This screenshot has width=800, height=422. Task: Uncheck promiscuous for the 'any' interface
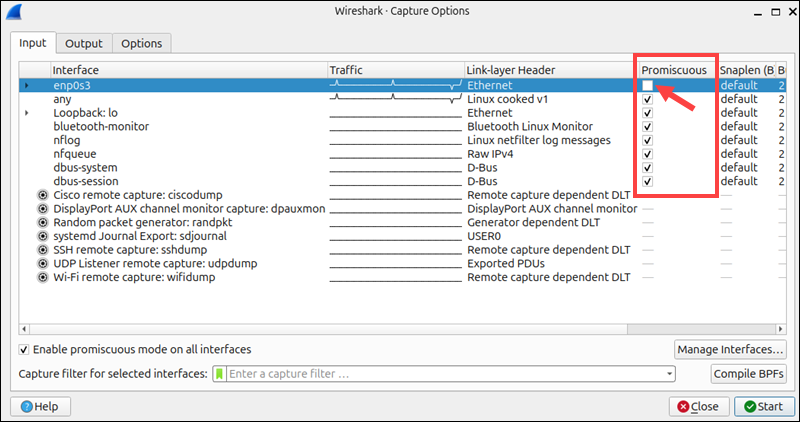[x=647, y=99]
